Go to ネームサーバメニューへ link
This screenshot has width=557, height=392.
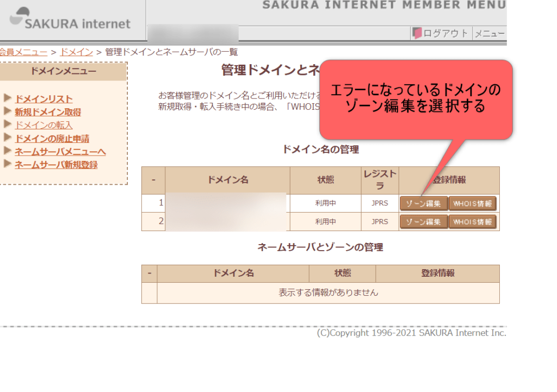[60, 151]
